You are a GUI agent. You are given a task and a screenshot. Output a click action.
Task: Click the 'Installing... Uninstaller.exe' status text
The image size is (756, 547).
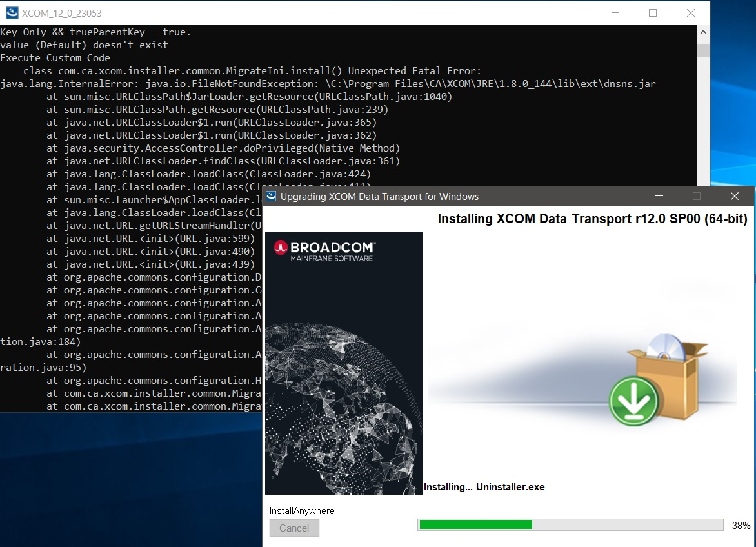pos(484,487)
